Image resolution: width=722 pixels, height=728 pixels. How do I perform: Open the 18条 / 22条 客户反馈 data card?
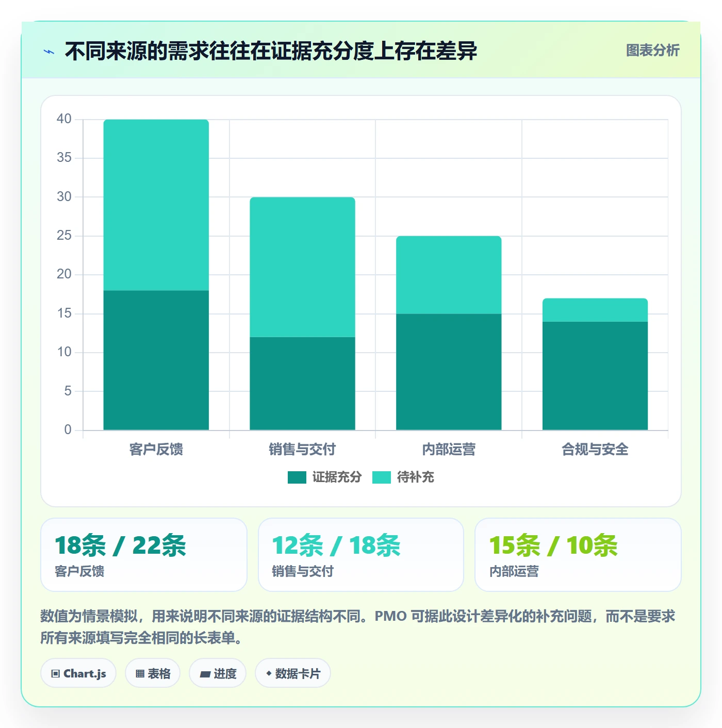(x=144, y=555)
